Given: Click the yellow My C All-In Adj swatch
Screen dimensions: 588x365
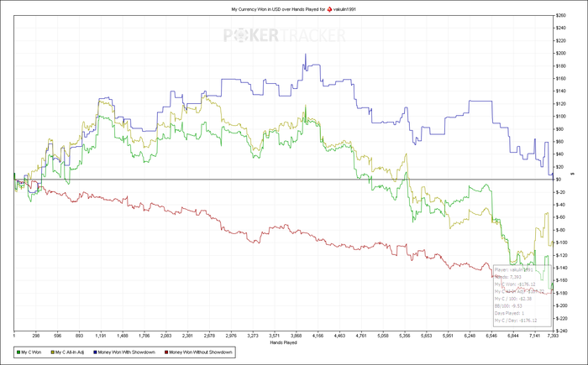Looking at the screenshot, I should (52, 352).
